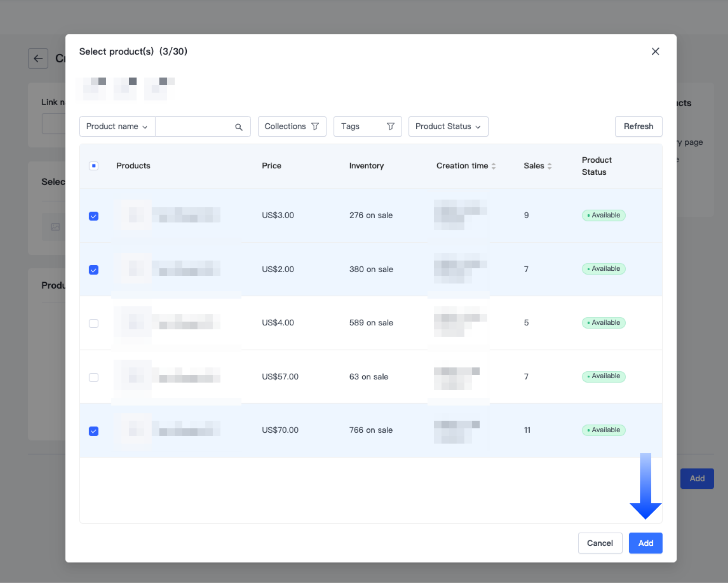Click the back arrow button
728x583 pixels.
coord(38,58)
